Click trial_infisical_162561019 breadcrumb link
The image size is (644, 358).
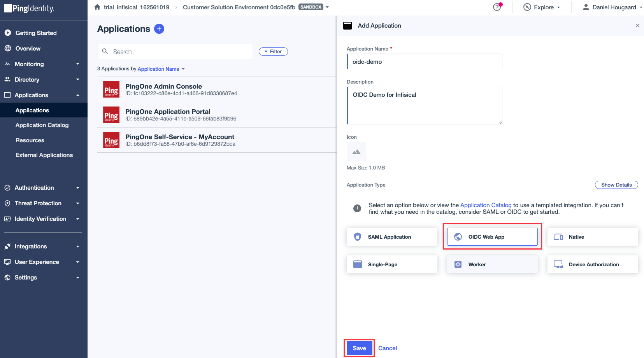[x=137, y=7]
